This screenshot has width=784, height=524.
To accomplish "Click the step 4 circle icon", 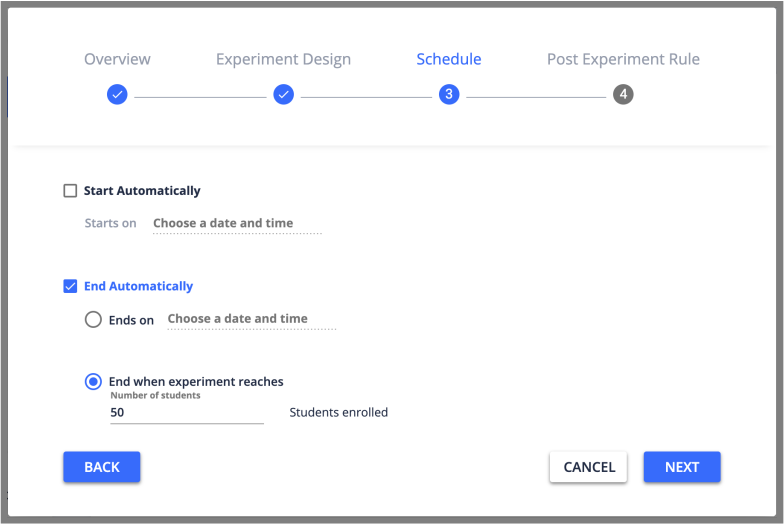I will point(623,95).
